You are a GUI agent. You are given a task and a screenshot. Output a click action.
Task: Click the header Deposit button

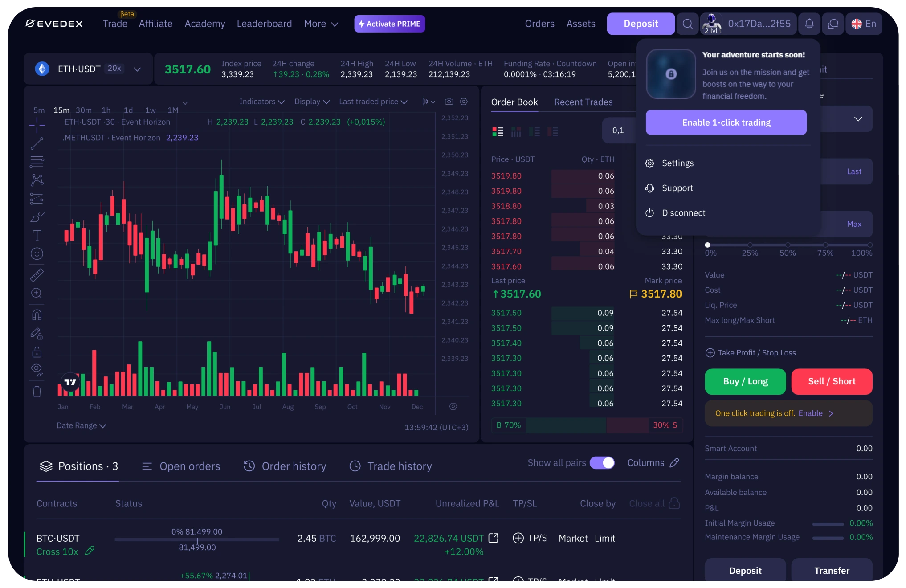(641, 24)
